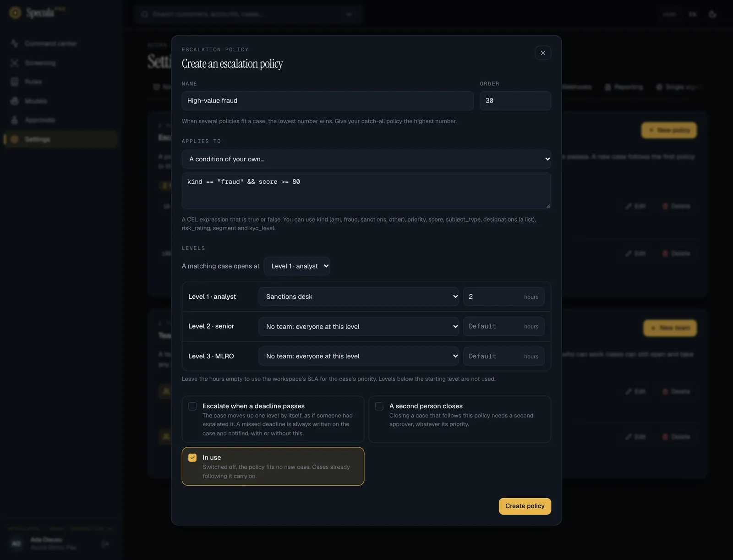Screen dimensions: 733x560
Task: Open the 'A matching case opens at' level dropdown
Action: [x=297, y=266]
